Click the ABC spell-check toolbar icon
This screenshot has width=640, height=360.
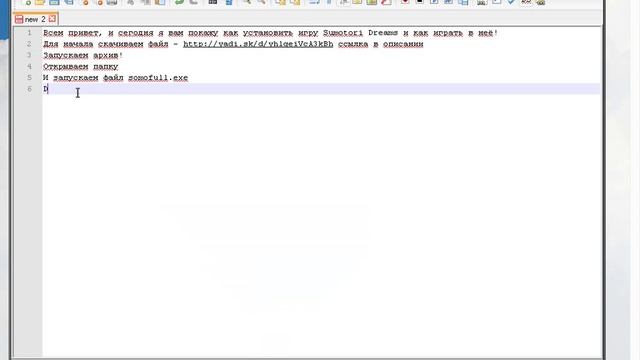526,2
